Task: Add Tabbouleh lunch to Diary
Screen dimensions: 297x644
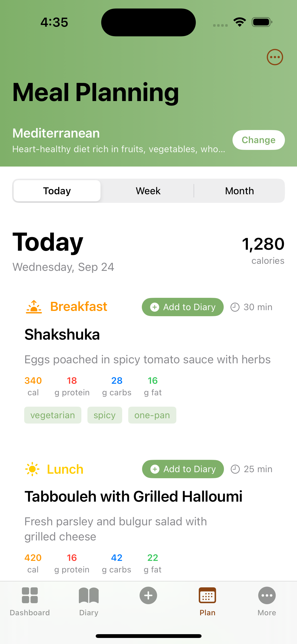Action: pyautogui.click(x=183, y=469)
